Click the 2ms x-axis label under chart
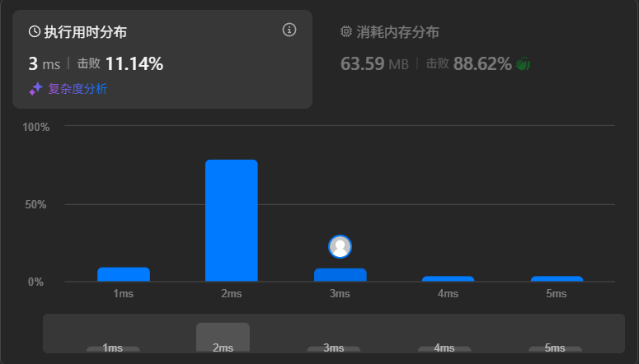The width and height of the screenshot is (639, 364). pos(232,293)
